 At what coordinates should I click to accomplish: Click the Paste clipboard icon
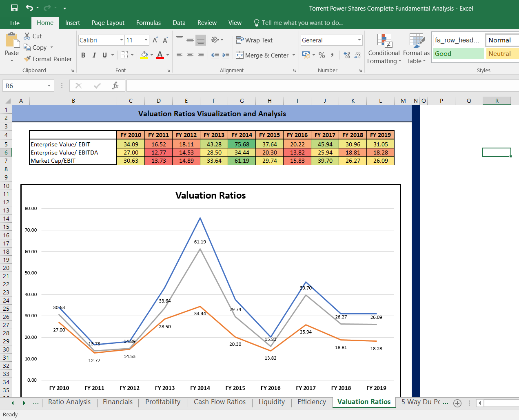click(12, 40)
